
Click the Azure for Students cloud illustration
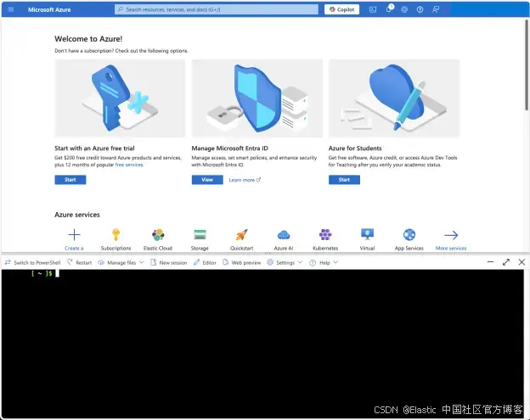tap(394, 98)
